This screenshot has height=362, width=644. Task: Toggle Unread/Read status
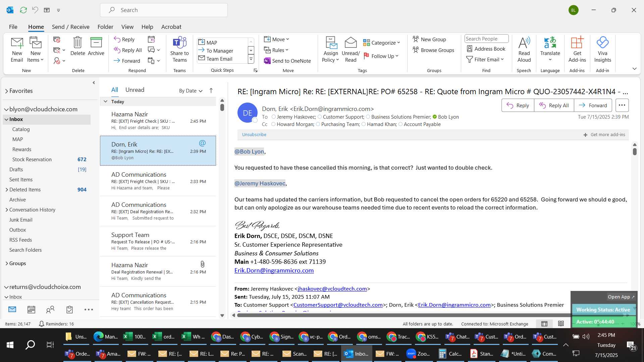click(351, 50)
